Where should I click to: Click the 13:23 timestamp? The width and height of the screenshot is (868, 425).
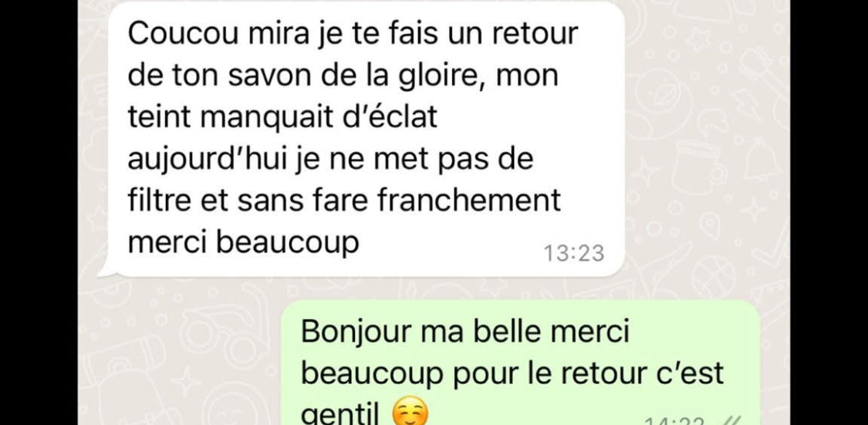574,253
